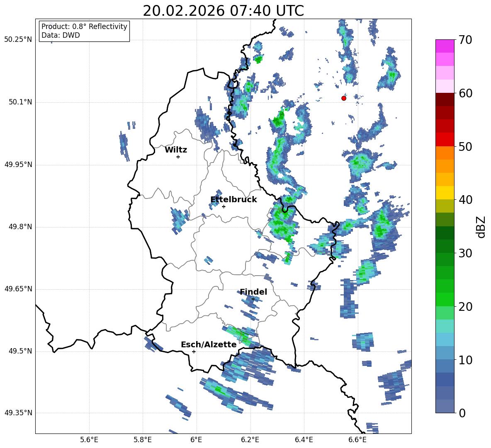Click the latitude label 49.95°N
Screen dimensions: 491x448
tap(18, 165)
